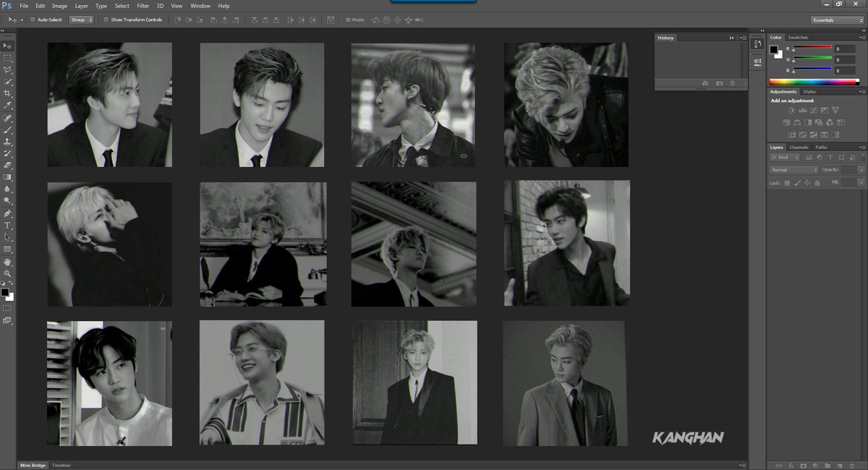Screen dimensions: 868x470
Task: Enable Show Transform Controls checkbox
Action: click(106, 20)
